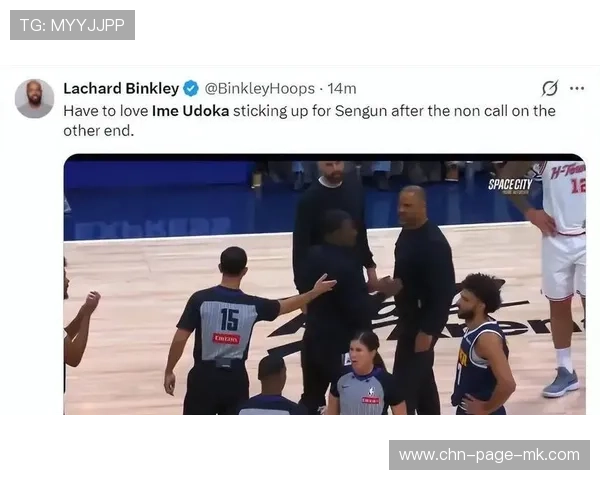Viewport: 600px width, 480px height.
Task: Click the NBA logo on the female referee's shirt
Action: 371,391
